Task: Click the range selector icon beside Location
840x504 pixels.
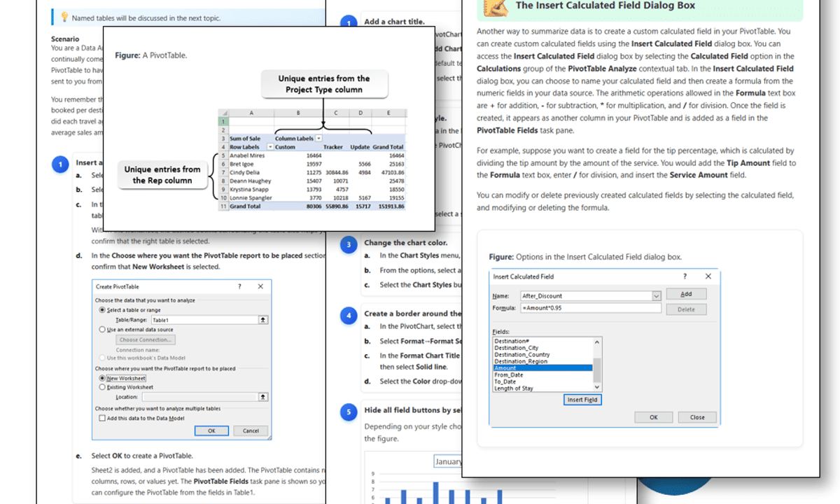Action: click(263, 395)
